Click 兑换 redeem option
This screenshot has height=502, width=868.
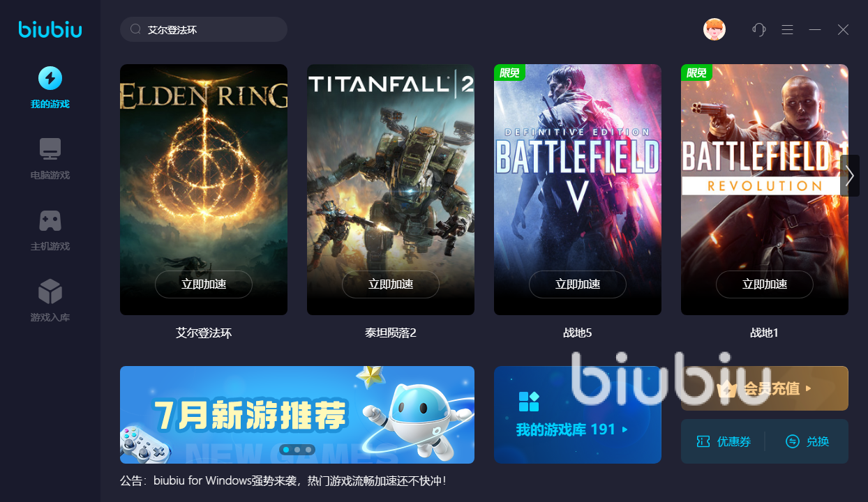coord(807,441)
